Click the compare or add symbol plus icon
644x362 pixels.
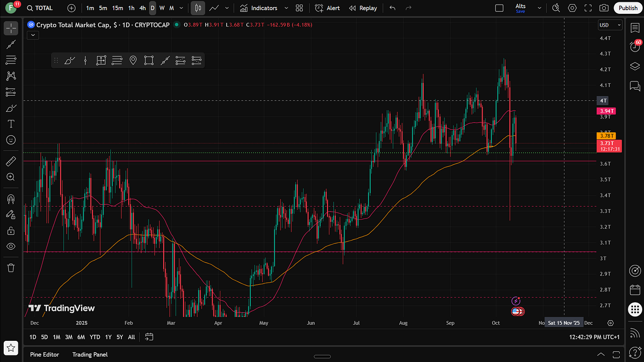[71, 8]
